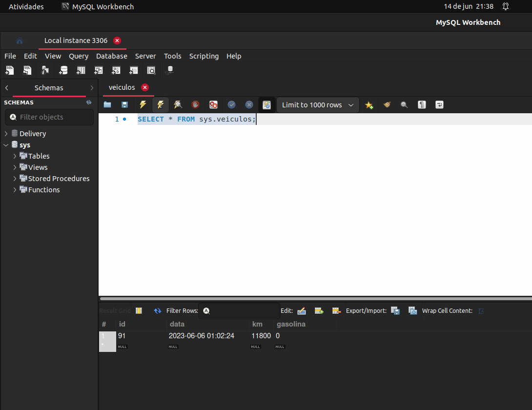Image resolution: width=532 pixels, height=410 pixels.
Task: Focus the Filter Rows search field
Action: (239, 310)
